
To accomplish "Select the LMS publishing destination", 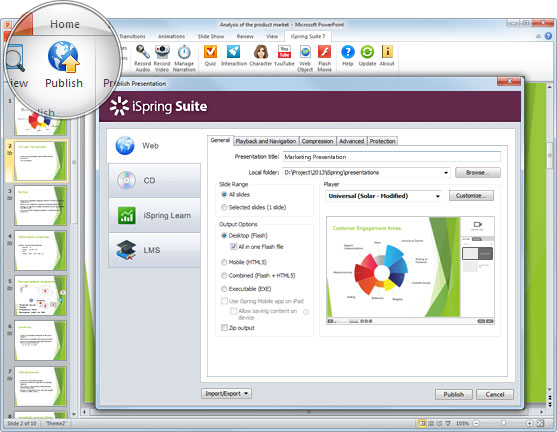I will (x=154, y=250).
